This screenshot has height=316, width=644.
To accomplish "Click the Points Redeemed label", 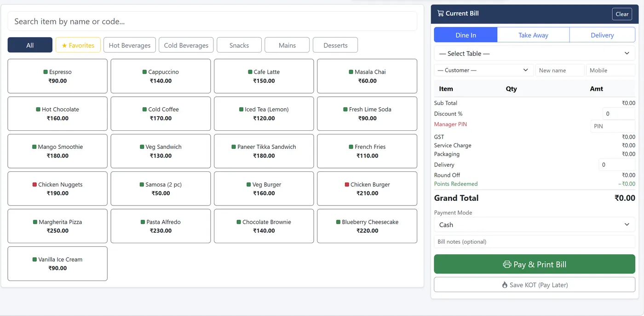I will pyautogui.click(x=456, y=184).
